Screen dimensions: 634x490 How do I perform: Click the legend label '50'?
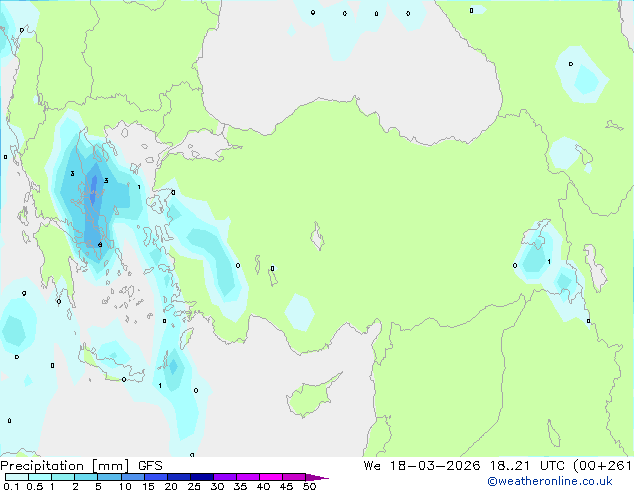pyautogui.click(x=309, y=486)
